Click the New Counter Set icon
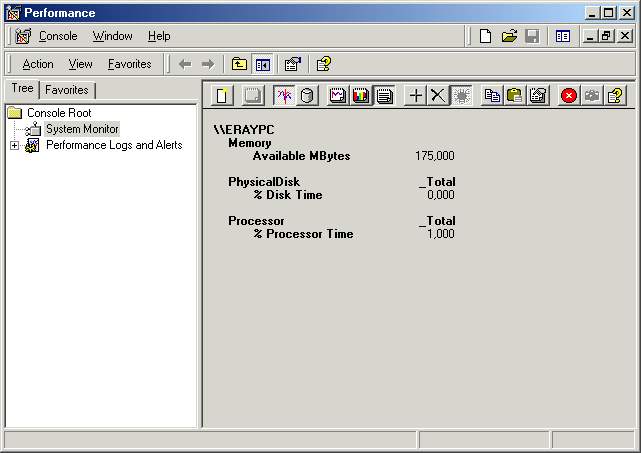 [222, 96]
